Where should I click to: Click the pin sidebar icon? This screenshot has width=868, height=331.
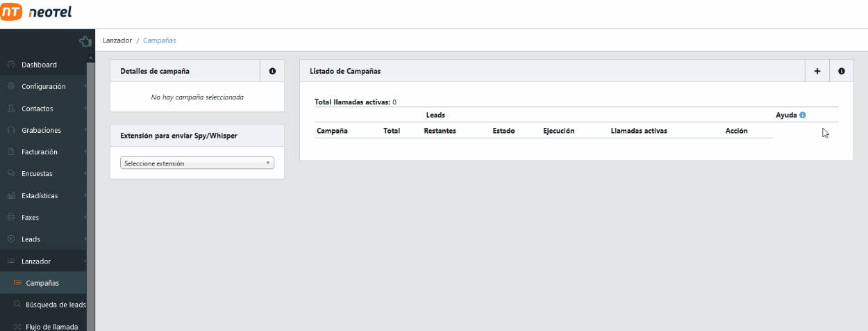click(x=85, y=41)
